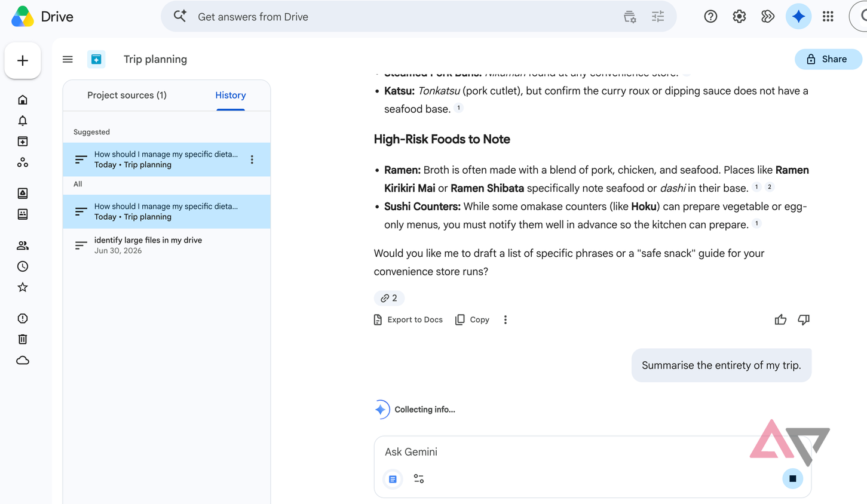The height and width of the screenshot is (504, 867).
Task: Click the 'High-Risk Foods to Note' heading
Action: [x=442, y=139]
